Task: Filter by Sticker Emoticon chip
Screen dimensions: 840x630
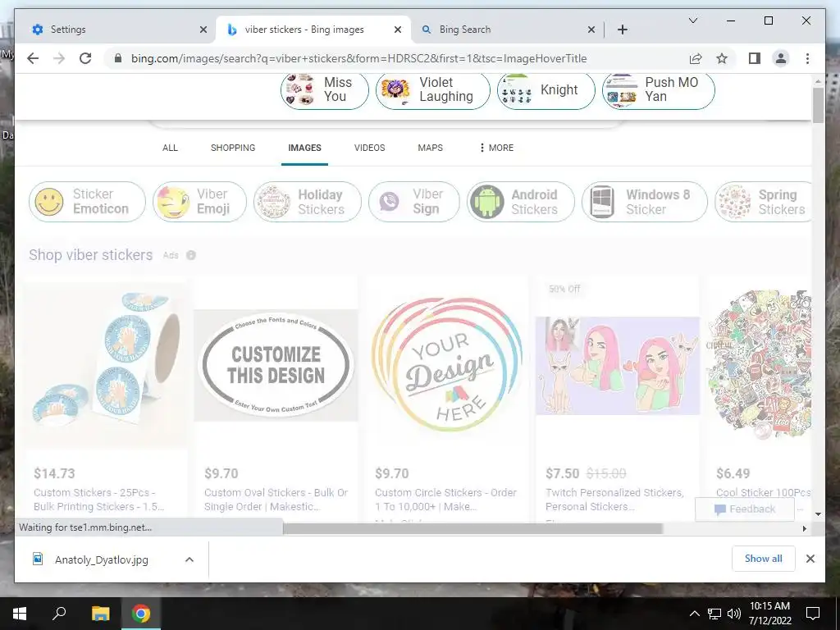Action: tap(87, 202)
